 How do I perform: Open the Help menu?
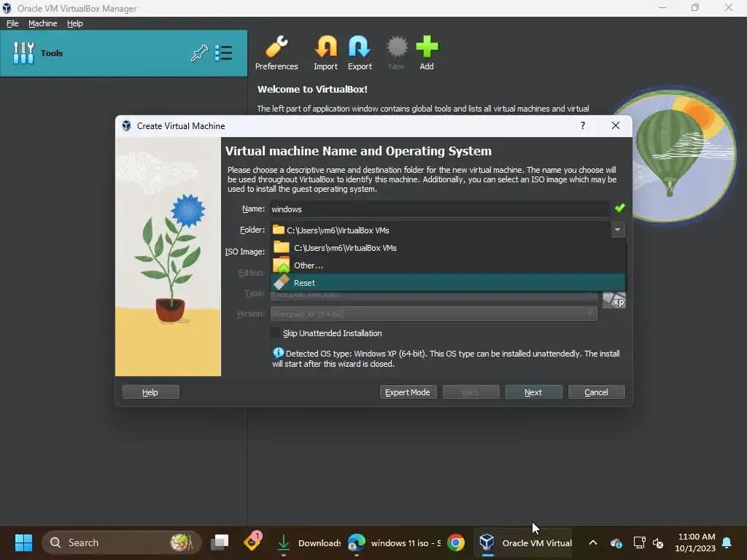[x=75, y=23]
